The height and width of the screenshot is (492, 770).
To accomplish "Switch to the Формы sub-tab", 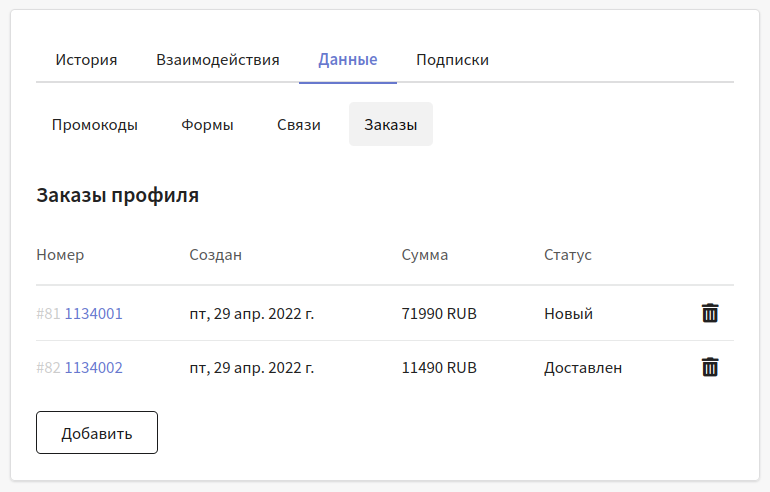I will pos(207,125).
